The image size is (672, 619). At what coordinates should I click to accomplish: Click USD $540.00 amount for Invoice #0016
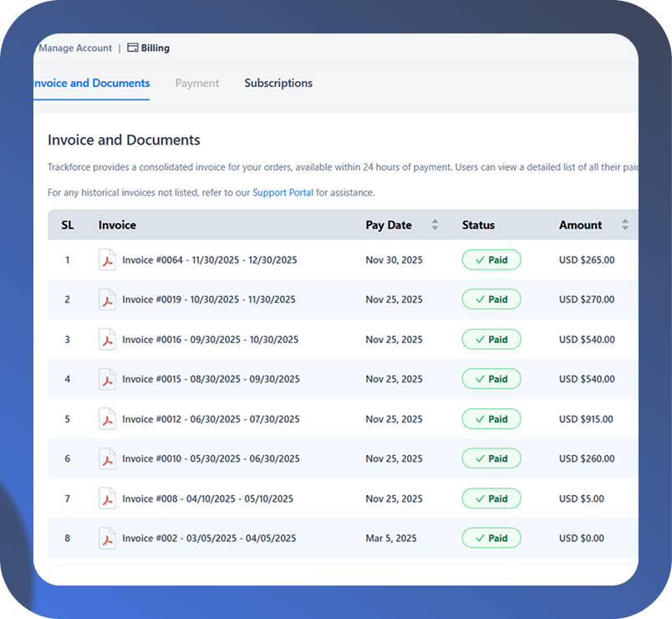(587, 340)
